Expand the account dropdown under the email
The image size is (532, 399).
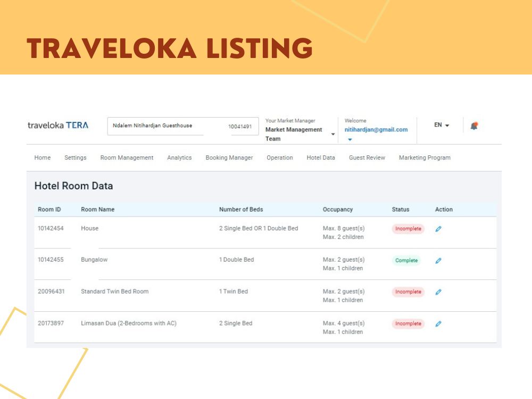point(350,139)
